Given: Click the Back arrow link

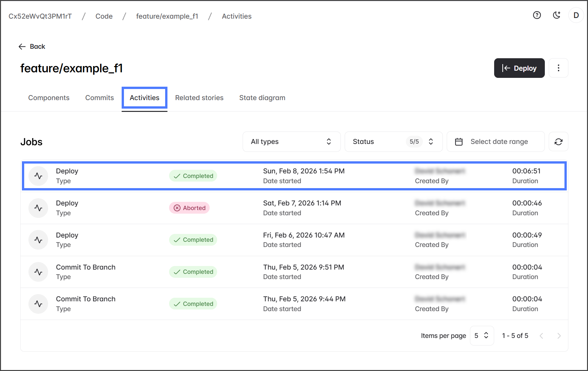Looking at the screenshot, I should point(32,46).
